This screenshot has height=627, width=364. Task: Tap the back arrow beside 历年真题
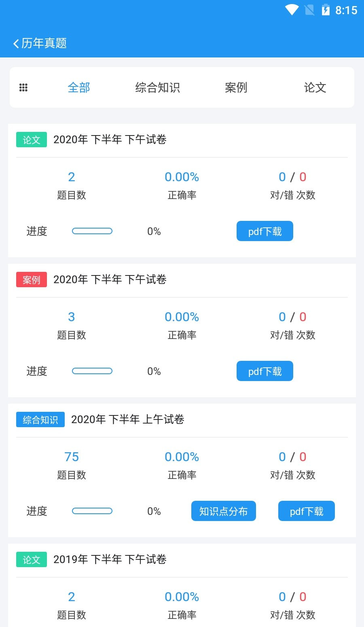tap(16, 44)
